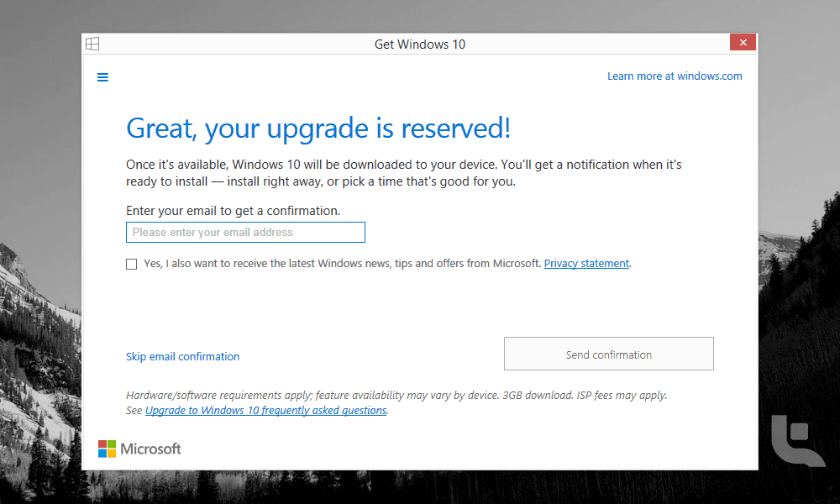Click the Send confirmation button
Image resolution: width=840 pixels, height=504 pixels.
tap(608, 354)
